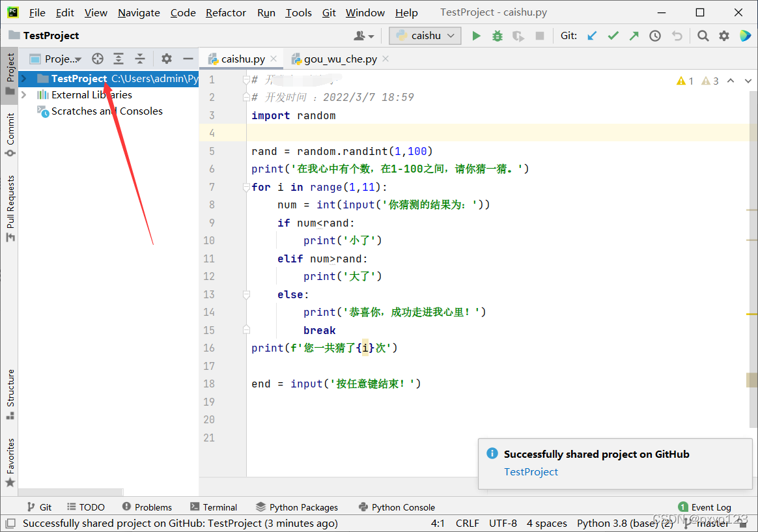Click the next-warning chevron in the inspections widget
This screenshot has height=532, width=758.
[x=748, y=82]
